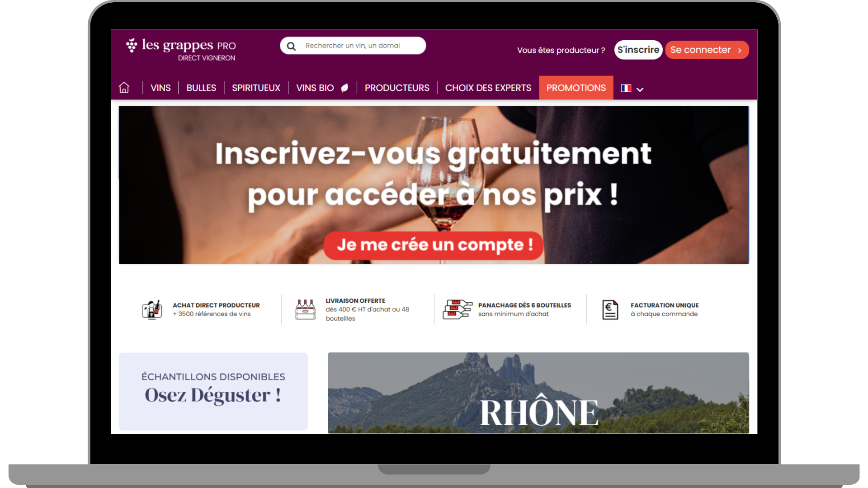
Task: Select the French flag language icon
Action: (626, 88)
